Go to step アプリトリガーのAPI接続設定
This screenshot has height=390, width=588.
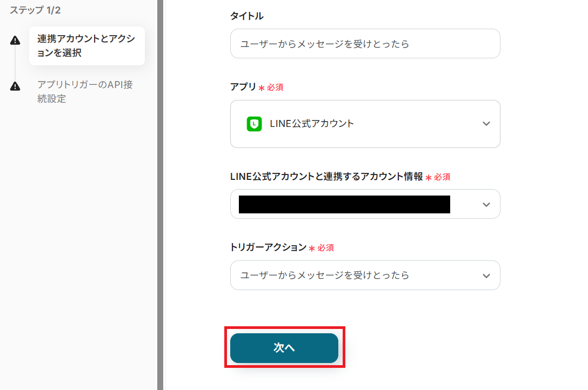pyautogui.click(x=85, y=91)
